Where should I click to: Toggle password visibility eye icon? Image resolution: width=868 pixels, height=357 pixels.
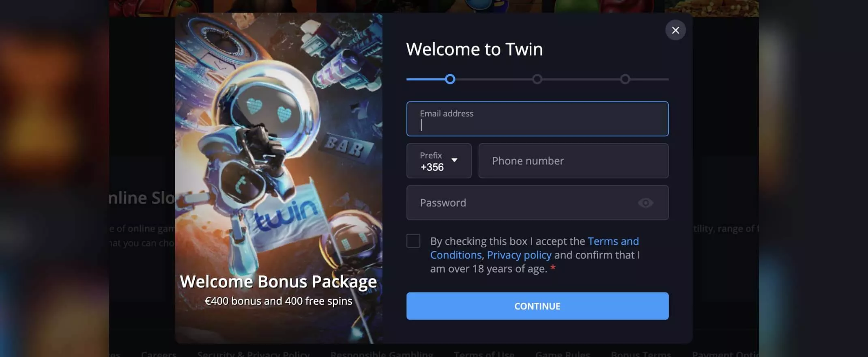pyautogui.click(x=645, y=203)
